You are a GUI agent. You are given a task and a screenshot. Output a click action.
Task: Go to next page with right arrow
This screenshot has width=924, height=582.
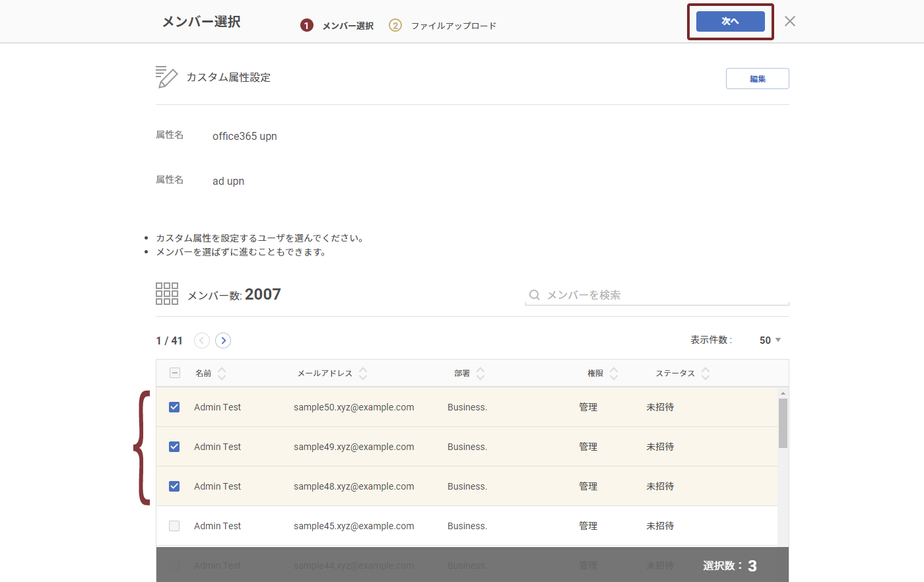[x=223, y=340]
